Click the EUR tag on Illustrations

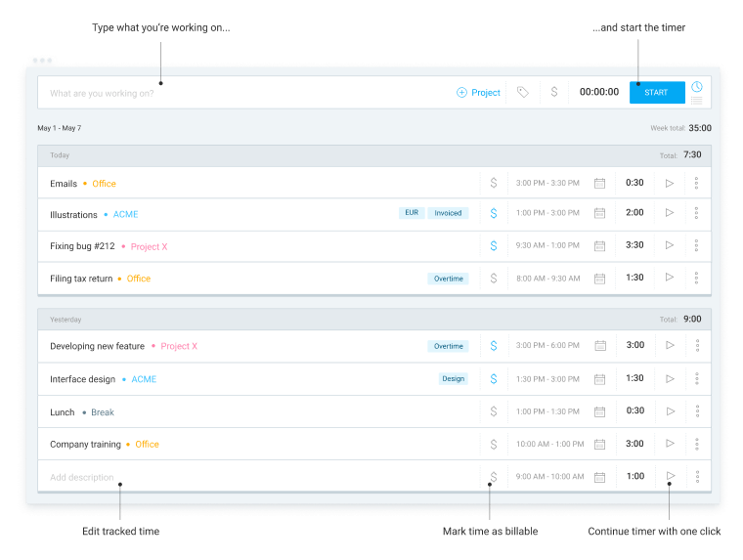[412, 213]
